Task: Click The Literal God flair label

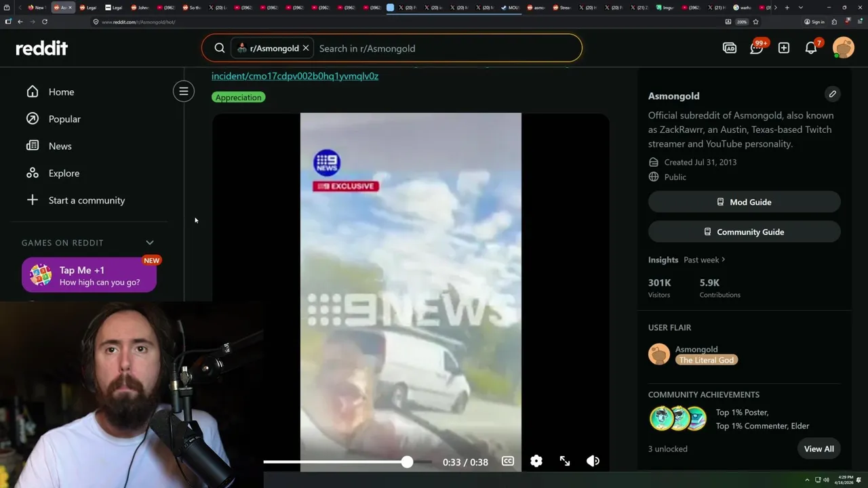Action: pos(707,360)
